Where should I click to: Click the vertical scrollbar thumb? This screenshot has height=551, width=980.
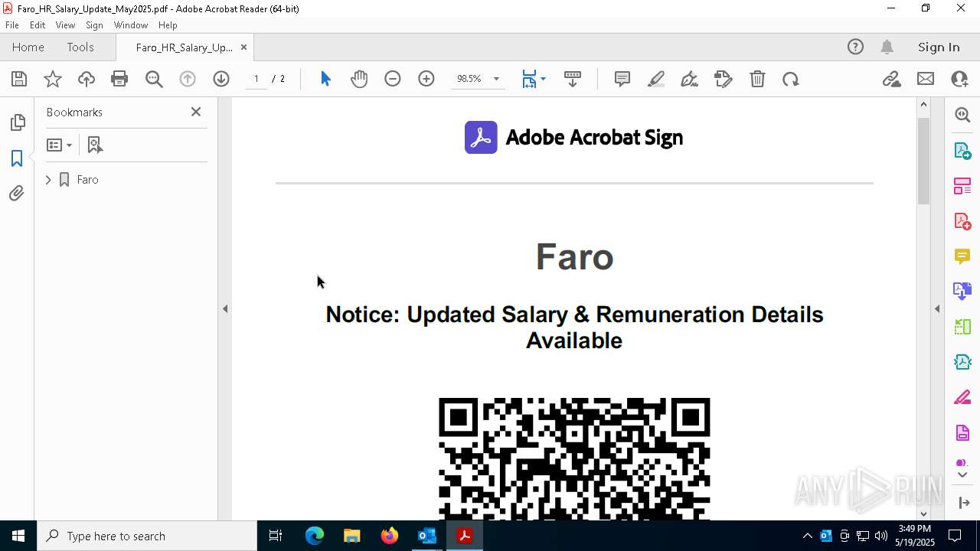tap(923, 161)
